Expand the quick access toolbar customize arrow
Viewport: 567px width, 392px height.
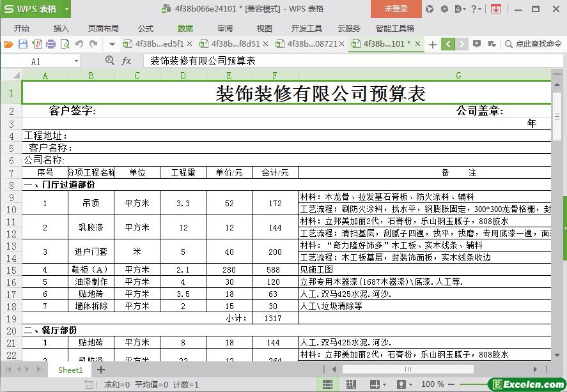(x=112, y=44)
